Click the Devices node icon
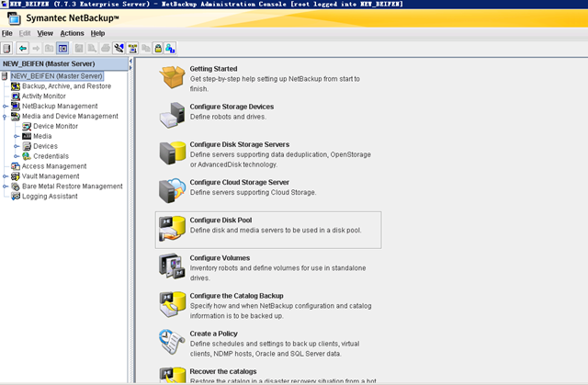 [27, 146]
